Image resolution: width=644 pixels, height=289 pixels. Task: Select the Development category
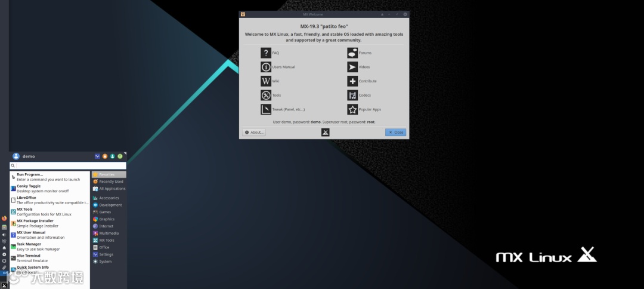(109, 205)
